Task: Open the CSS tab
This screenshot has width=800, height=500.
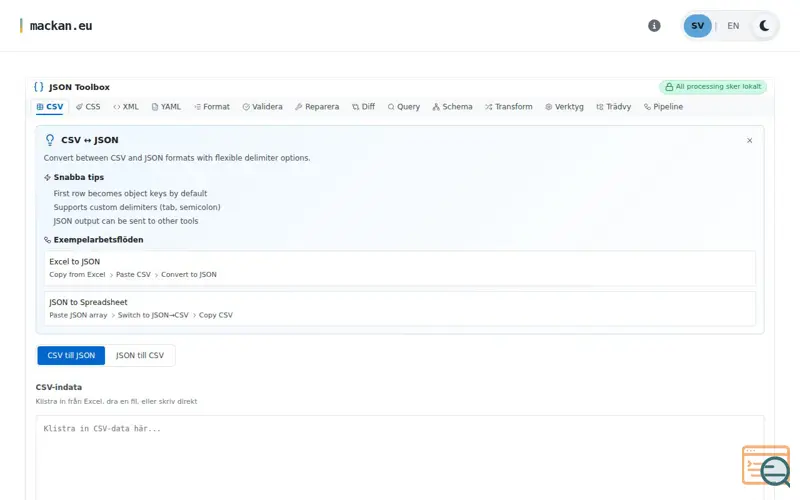Action: (88, 107)
